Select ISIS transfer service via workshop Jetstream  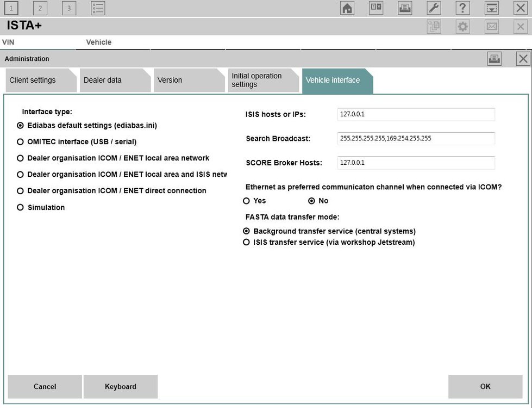(246, 242)
